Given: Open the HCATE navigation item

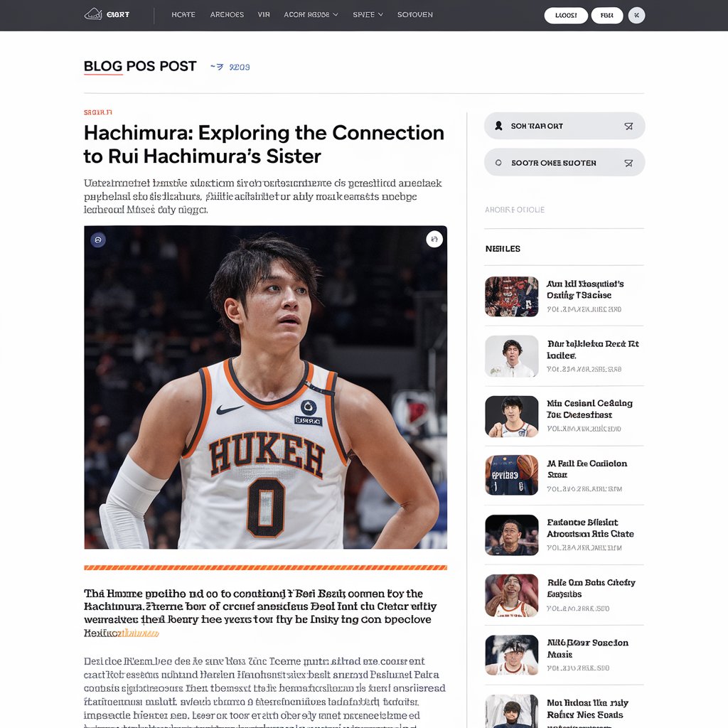Looking at the screenshot, I should 183,15.
